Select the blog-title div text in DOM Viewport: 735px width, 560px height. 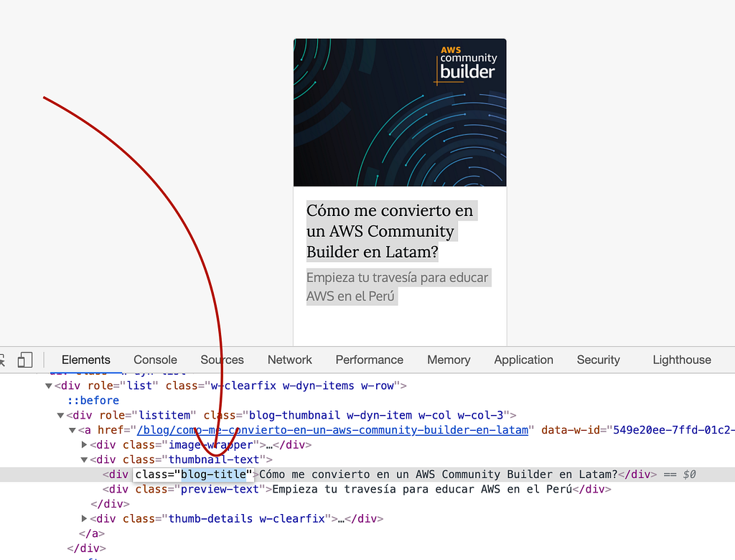439,475
